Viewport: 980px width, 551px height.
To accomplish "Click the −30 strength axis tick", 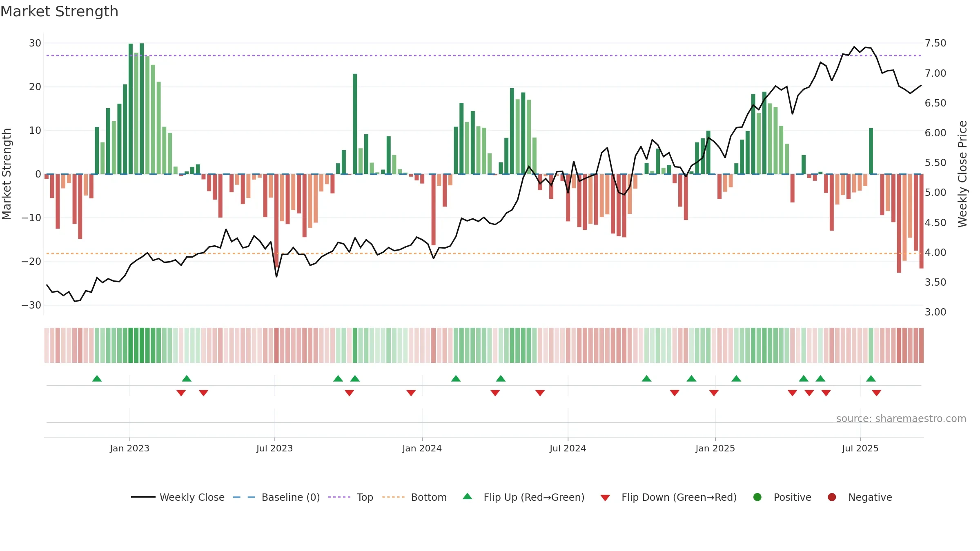I will pos(31,305).
